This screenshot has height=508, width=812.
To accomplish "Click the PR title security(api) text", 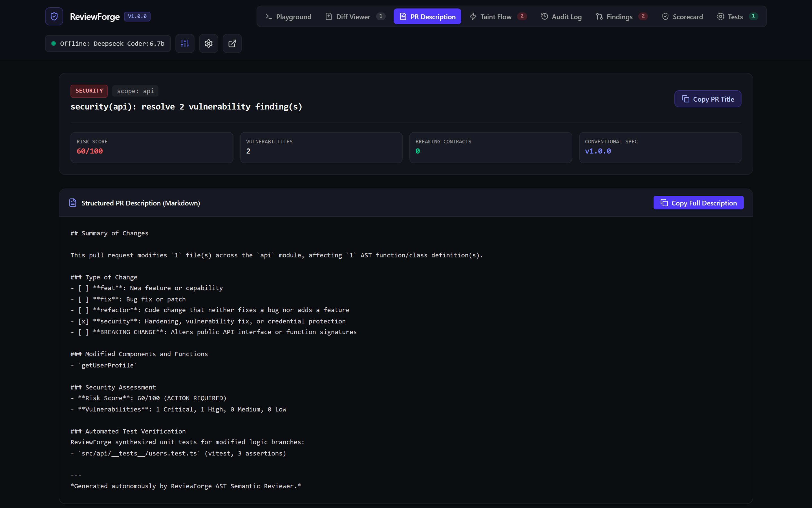I will [x=186, y=107].
